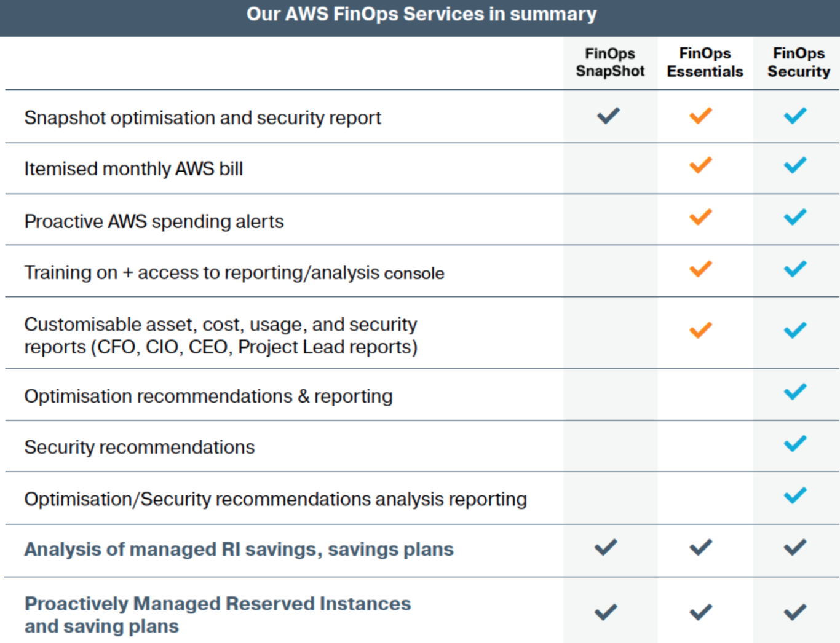Click blue checkmark beside Security recommendations

click(795, 443)
